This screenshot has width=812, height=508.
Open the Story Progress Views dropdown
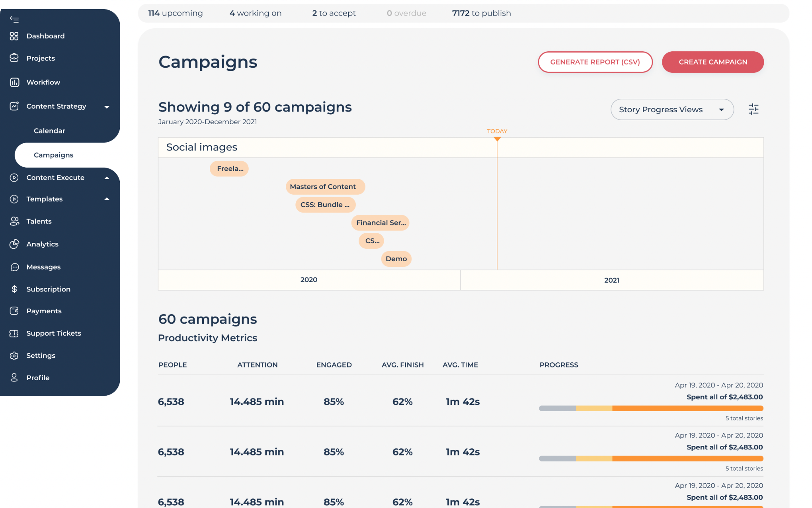672,109
